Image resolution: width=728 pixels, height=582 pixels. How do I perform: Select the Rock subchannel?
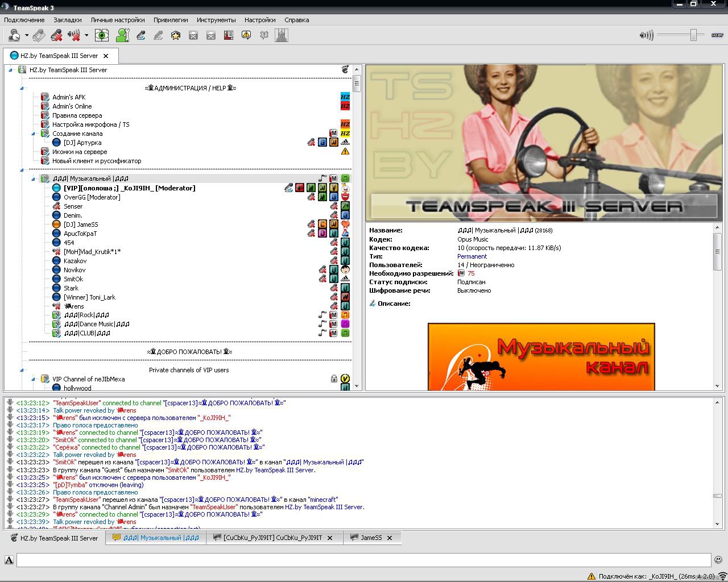click(86, 315)
